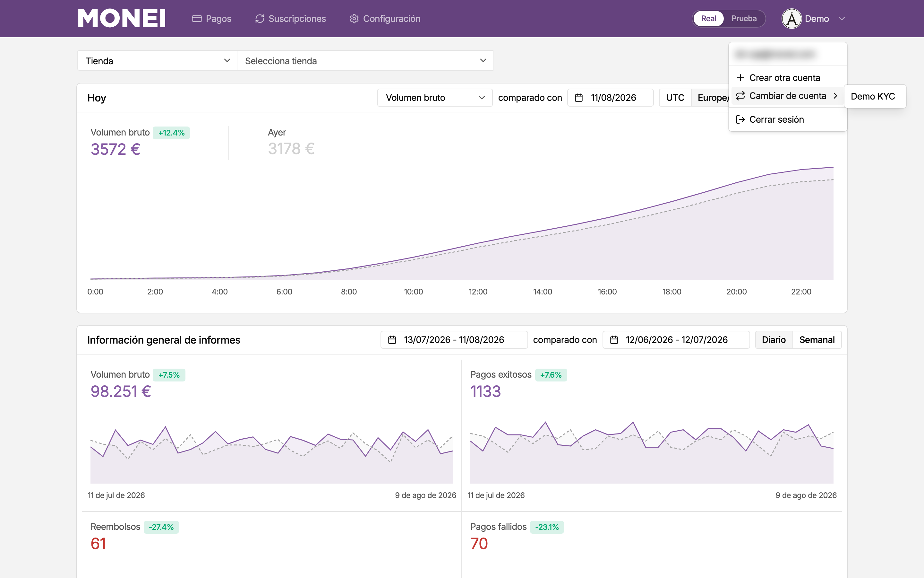Click the logout icon beside Cerrar sesión
Image resolution: width=924 pixels, height=578 pixels.
point(740,120)
